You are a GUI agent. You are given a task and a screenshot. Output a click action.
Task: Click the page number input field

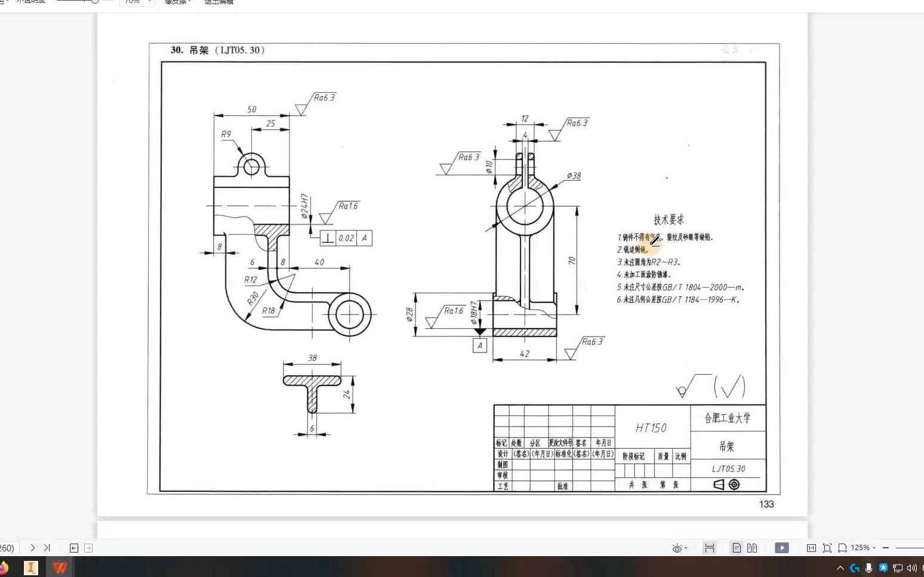8,548
